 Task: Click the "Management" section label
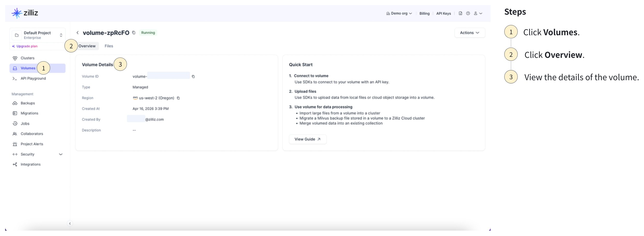(x=22, y=94)
